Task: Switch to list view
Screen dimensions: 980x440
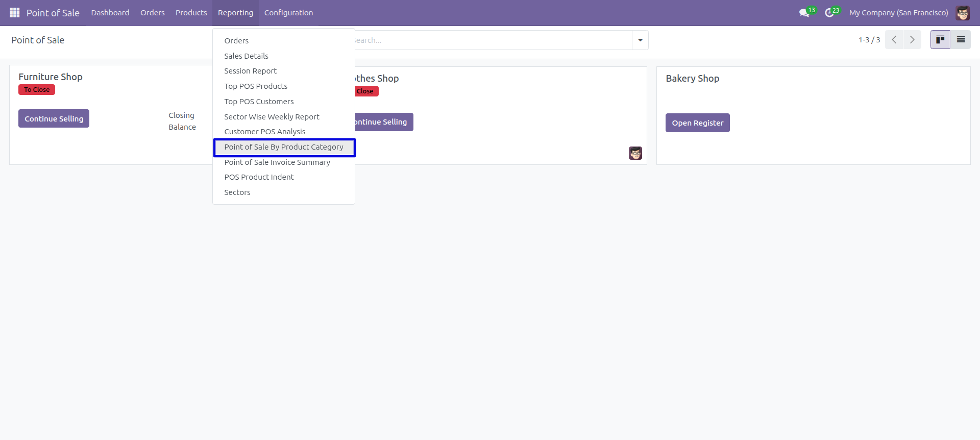Action: 961,40
